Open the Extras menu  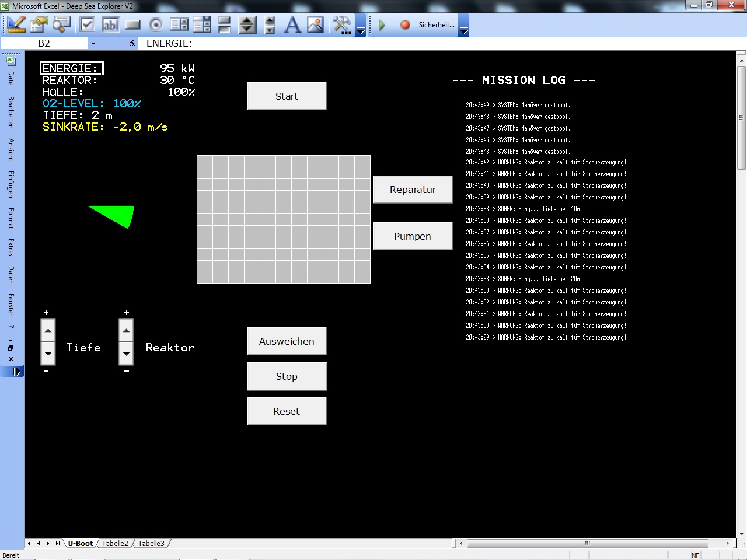[x=11, y=248]
